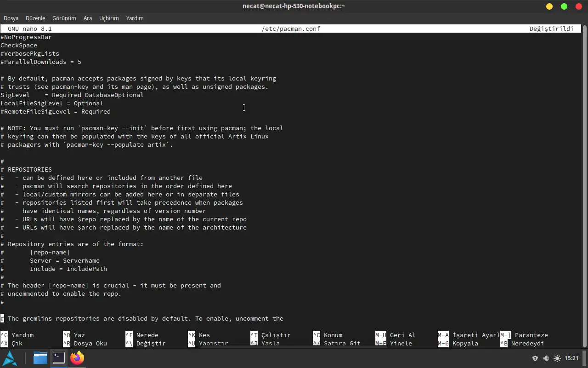Click the #RemoteFileSigLevel = Required line
Viewport: 588px width, 368px height.
(x=56, y=112)
